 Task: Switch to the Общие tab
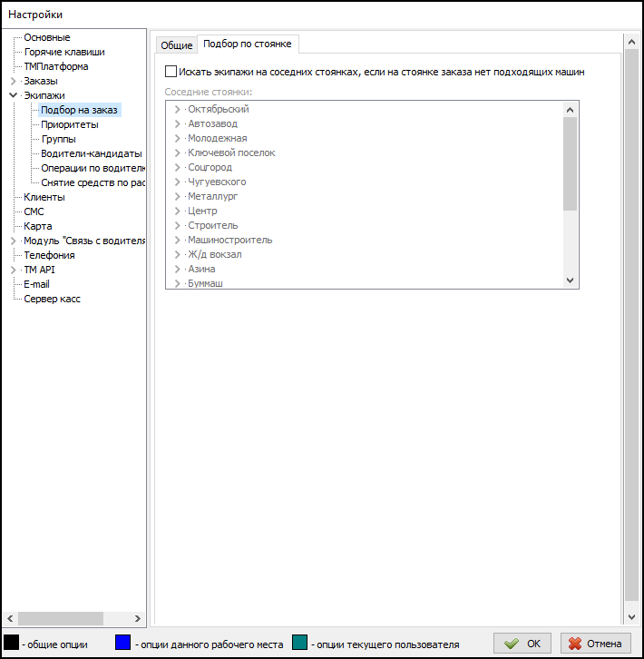(177, 45)
